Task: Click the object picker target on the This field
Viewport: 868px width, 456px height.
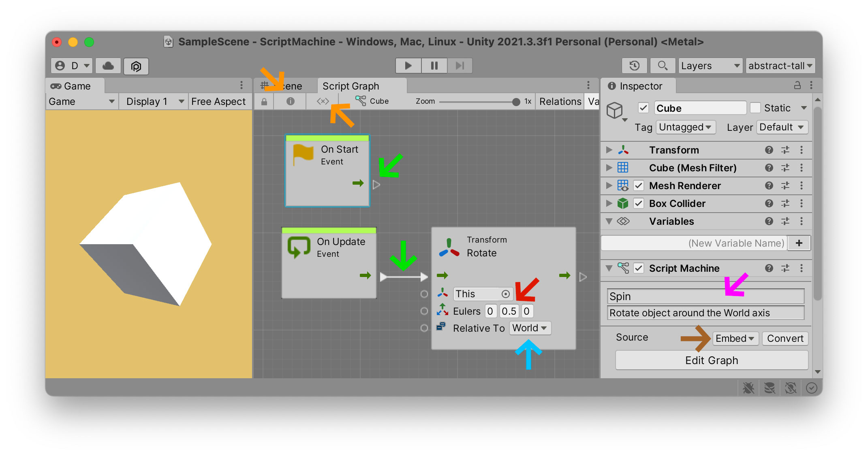Action: pyautogui.click(x=506, y=294)
